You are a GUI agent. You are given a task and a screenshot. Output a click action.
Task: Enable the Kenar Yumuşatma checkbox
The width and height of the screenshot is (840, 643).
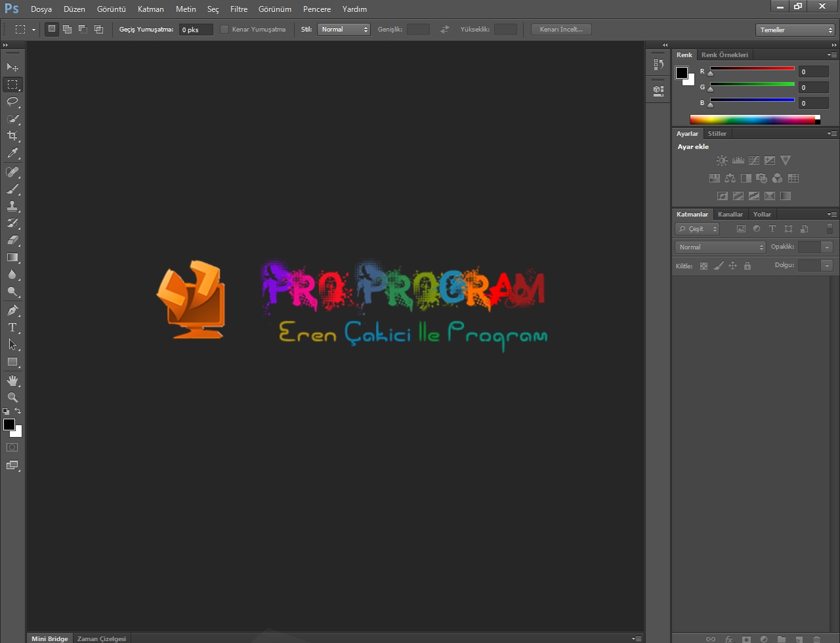(x=224, y=30)
